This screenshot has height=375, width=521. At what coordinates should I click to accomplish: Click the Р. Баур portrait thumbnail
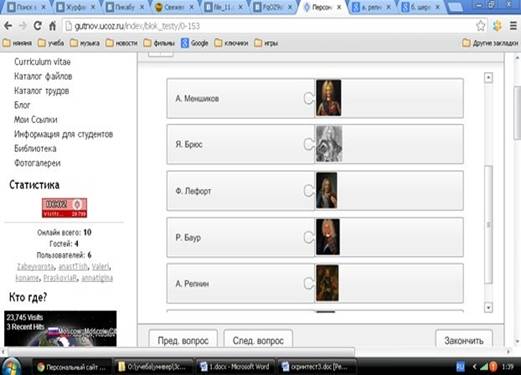(x=328, y=237)
